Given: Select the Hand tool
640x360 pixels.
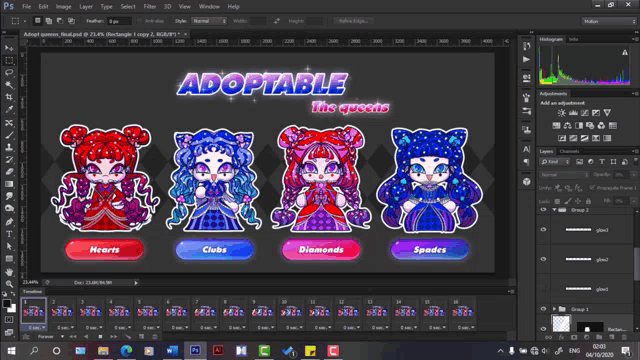Looking at the screenshot, I should (9, 272).
